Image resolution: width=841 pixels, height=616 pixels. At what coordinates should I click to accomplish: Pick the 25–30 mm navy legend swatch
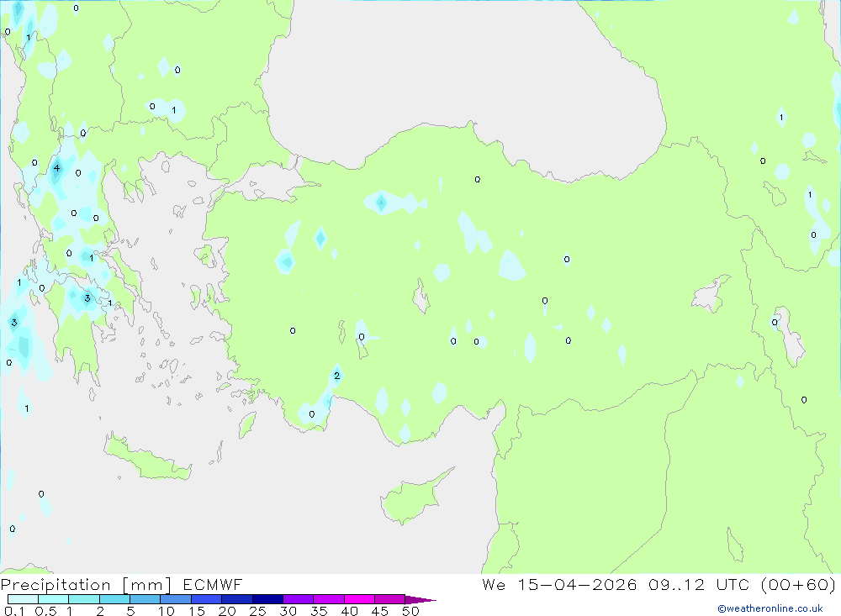coord(267,599)
